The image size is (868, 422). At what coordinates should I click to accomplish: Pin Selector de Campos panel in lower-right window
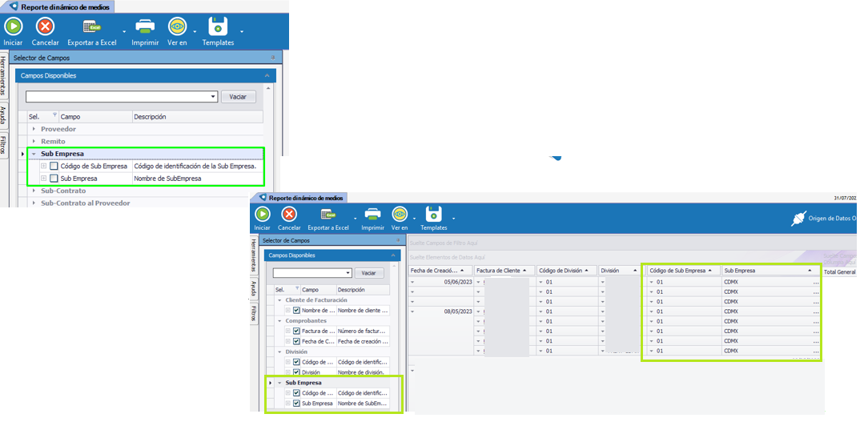398,241
